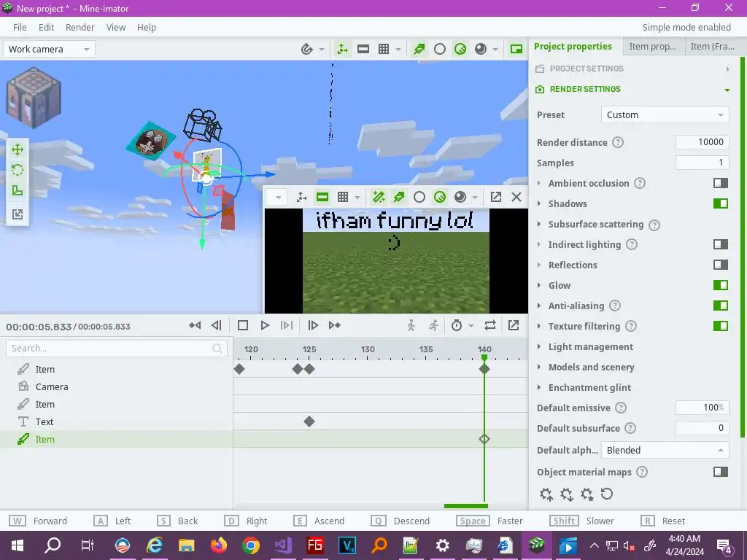Click the PROJECT SETTINGS icon header
The image size is (747, 560).
click(540, 69)
